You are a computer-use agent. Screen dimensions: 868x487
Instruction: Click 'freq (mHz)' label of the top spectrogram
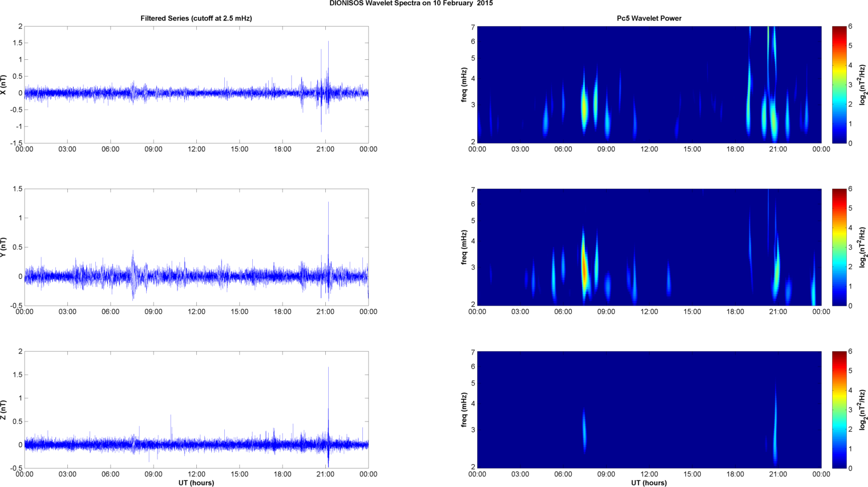(464, 84)
